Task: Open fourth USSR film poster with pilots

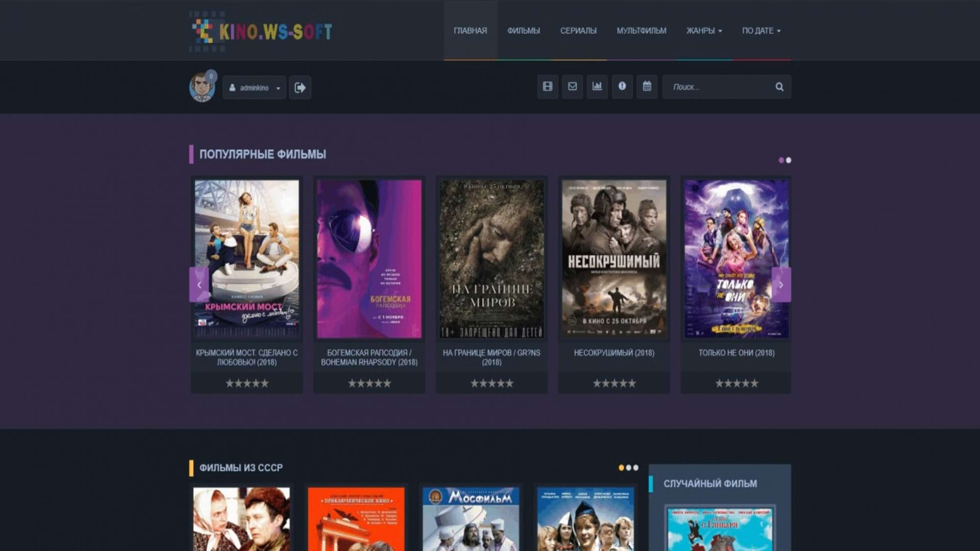Action: point(585,519)
